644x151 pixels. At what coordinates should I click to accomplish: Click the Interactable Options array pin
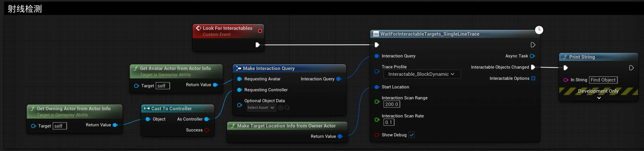533,78
